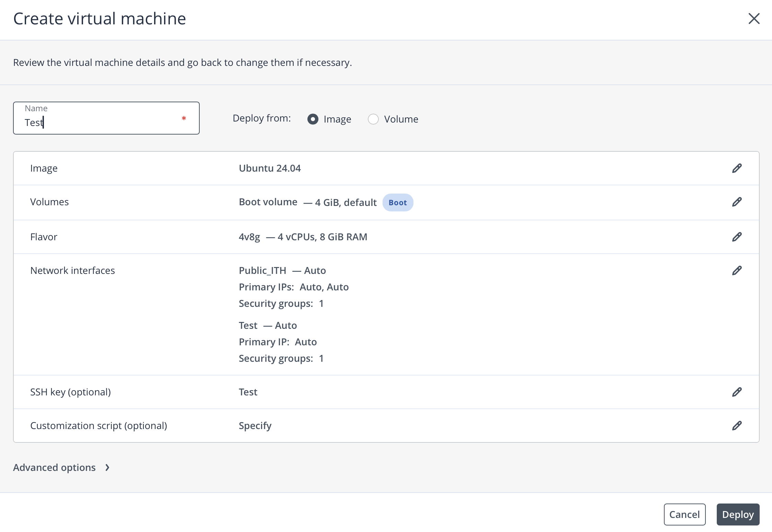Click Public_ITH network interface entry

262,270
